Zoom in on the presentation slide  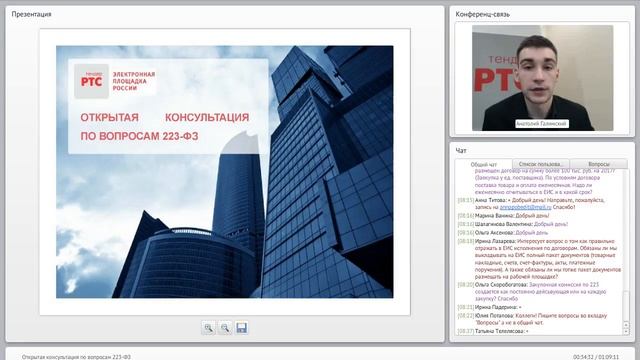[x=208, y=328]
